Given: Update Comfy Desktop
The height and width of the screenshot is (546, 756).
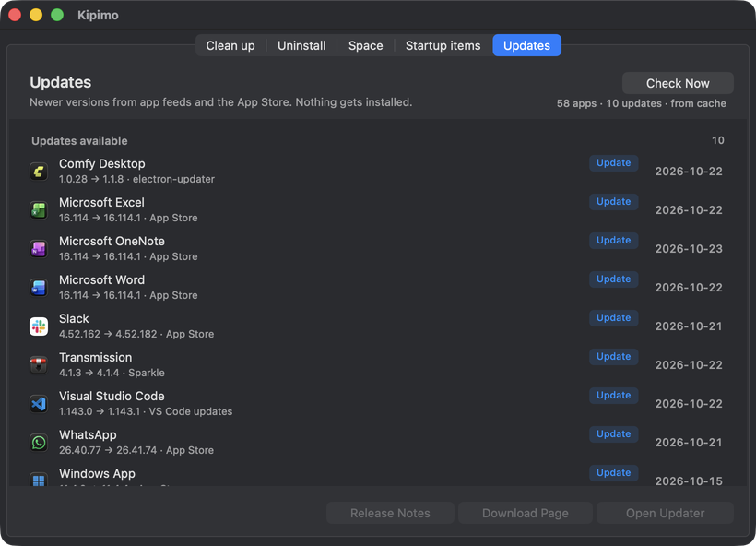Looking at the screenshot, I should pyautogui.click(x=613, y=163).
